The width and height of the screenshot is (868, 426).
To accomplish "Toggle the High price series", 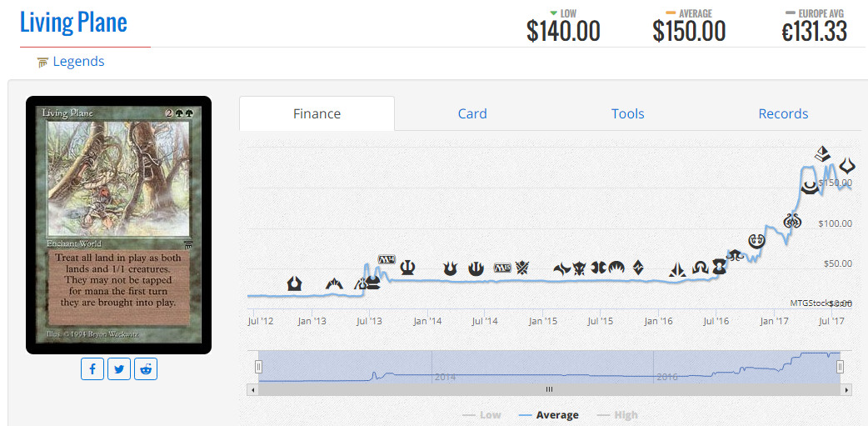I will (616, 415).
